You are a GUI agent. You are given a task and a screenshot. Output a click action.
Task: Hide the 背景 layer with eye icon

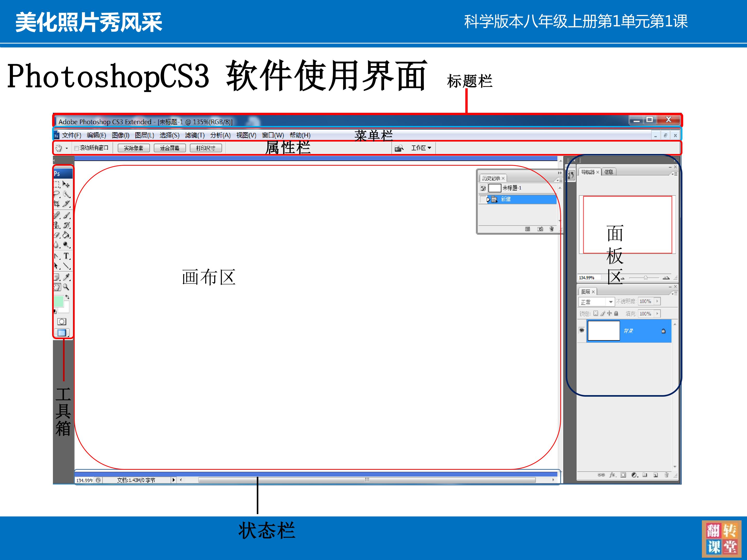pos(582,330)
